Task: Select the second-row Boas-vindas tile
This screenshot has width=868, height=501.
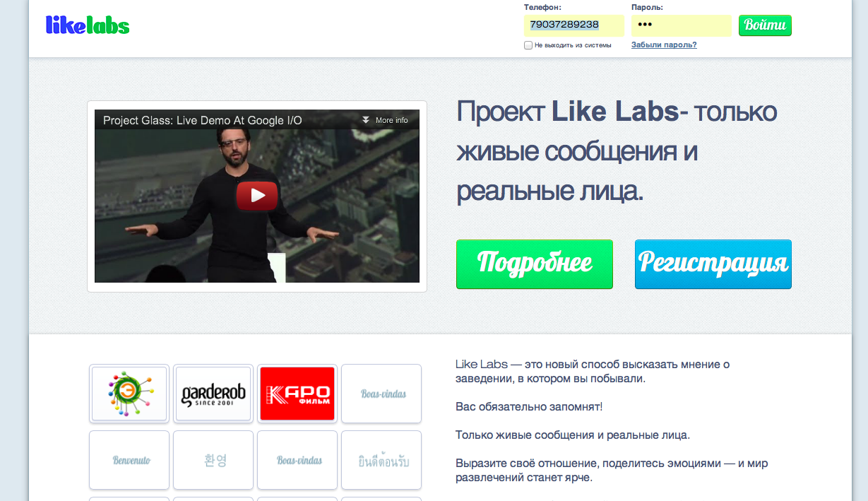Action: pos(297,460)
